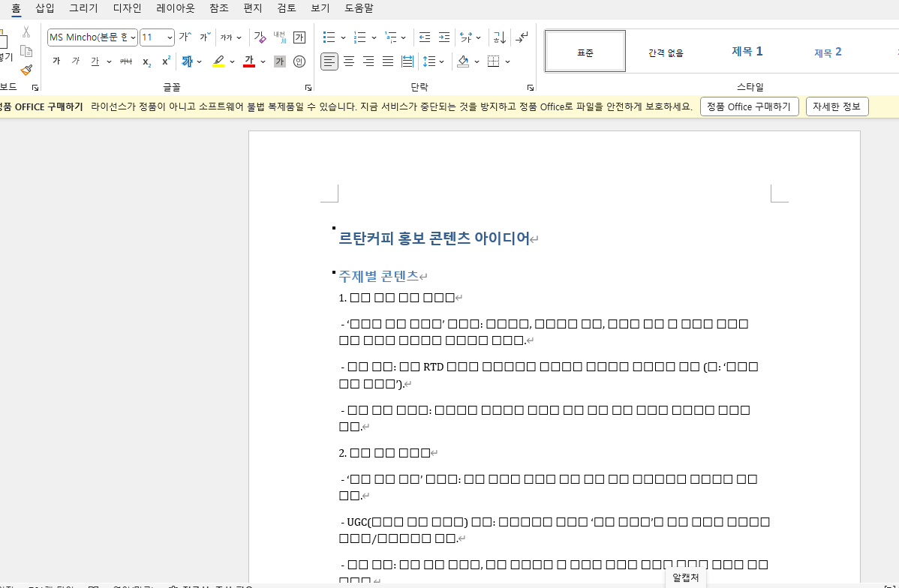Image resolution: width=899 pixels, height=588 pixels.
Task: Open Paragraph dialog launcher in 단락 group
Action: [x=531, y=88]
